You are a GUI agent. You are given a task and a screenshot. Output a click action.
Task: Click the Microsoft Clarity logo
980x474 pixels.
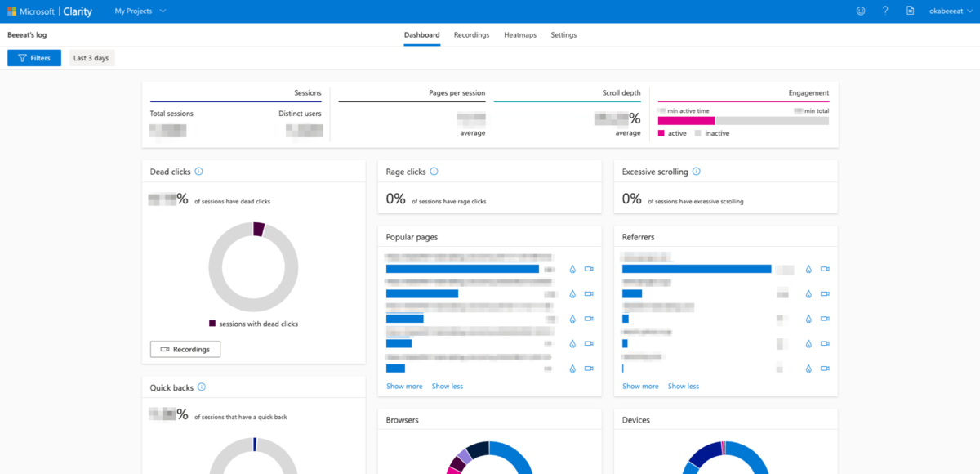coord(51,11)
